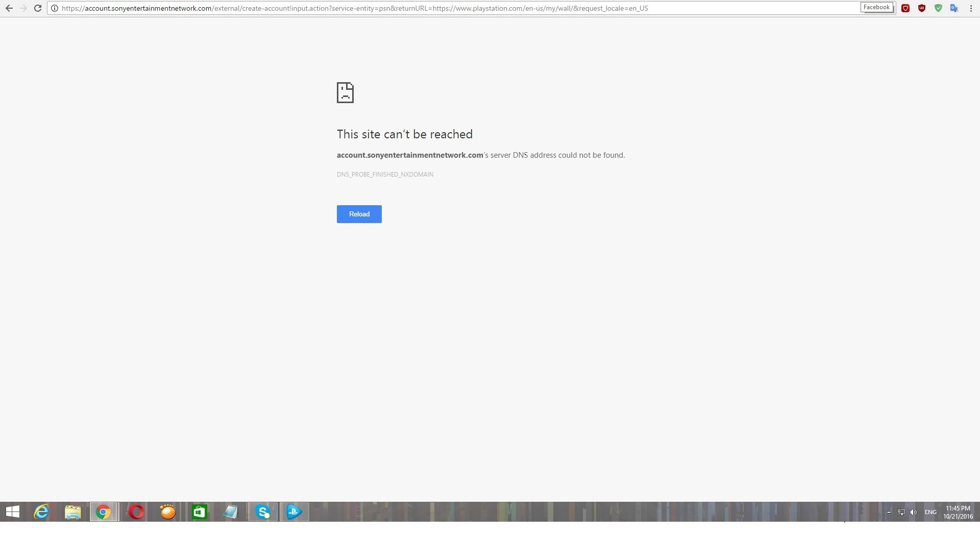Click the browser forward arrow

23,8
